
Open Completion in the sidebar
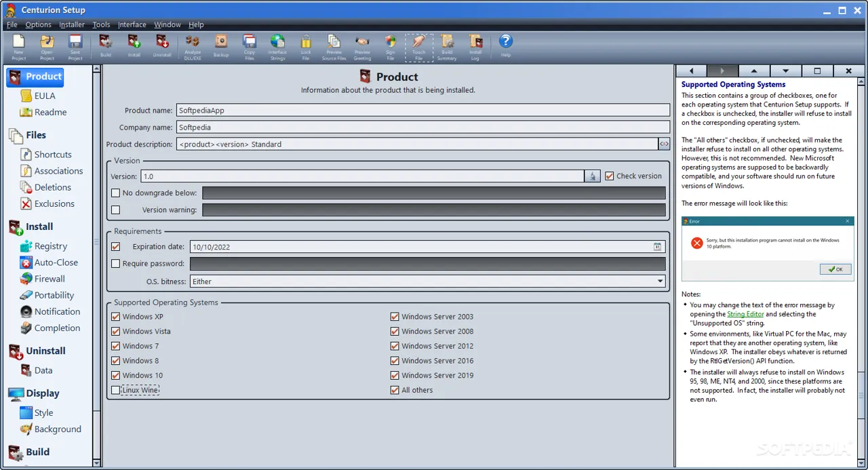coord(50,328)
